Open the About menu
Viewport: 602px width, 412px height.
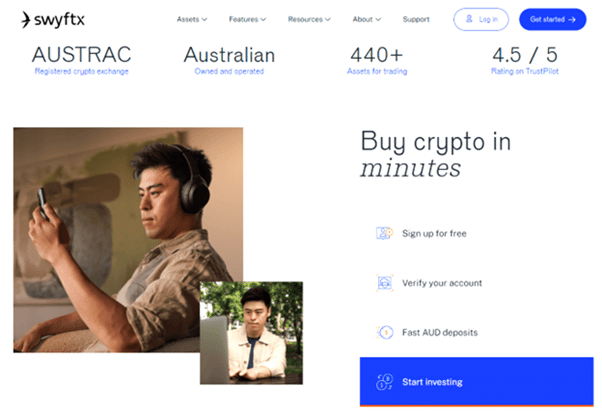click(x=366, y=19)
